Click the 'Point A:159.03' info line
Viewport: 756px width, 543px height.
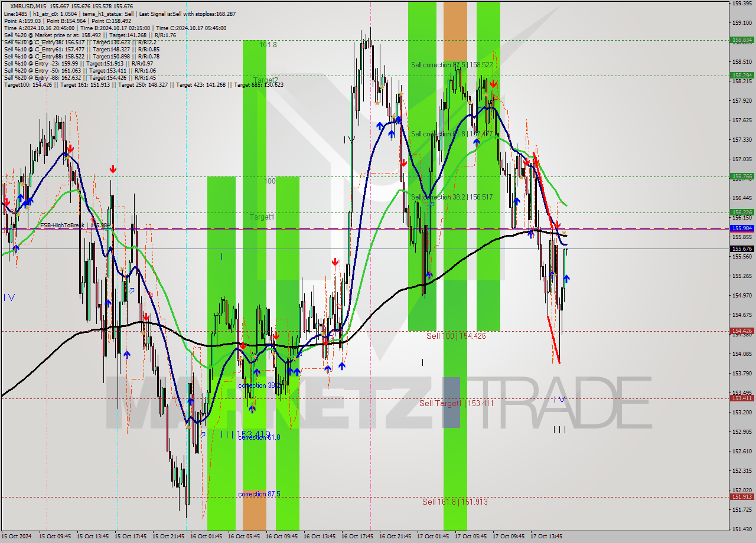(x=67, y=21)
